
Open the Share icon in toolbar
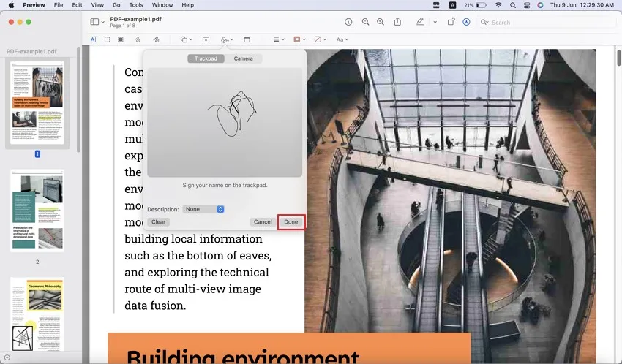coord(399,23)
